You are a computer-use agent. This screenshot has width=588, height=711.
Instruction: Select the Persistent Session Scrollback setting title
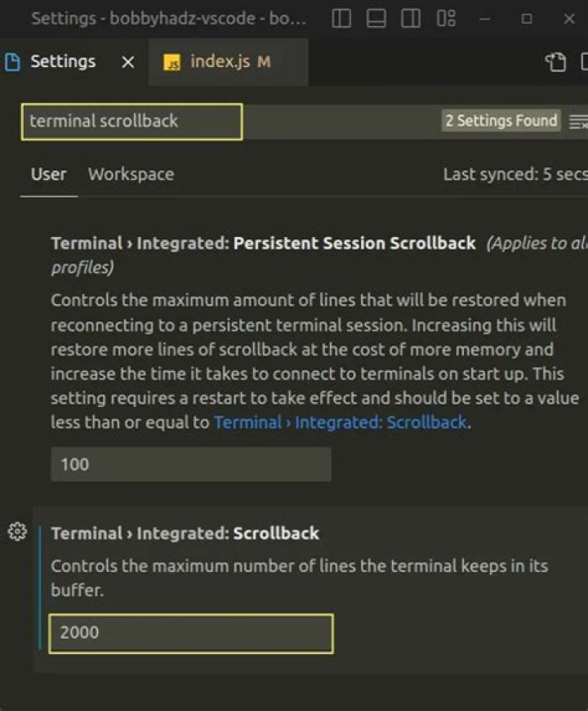click(263, 244)
